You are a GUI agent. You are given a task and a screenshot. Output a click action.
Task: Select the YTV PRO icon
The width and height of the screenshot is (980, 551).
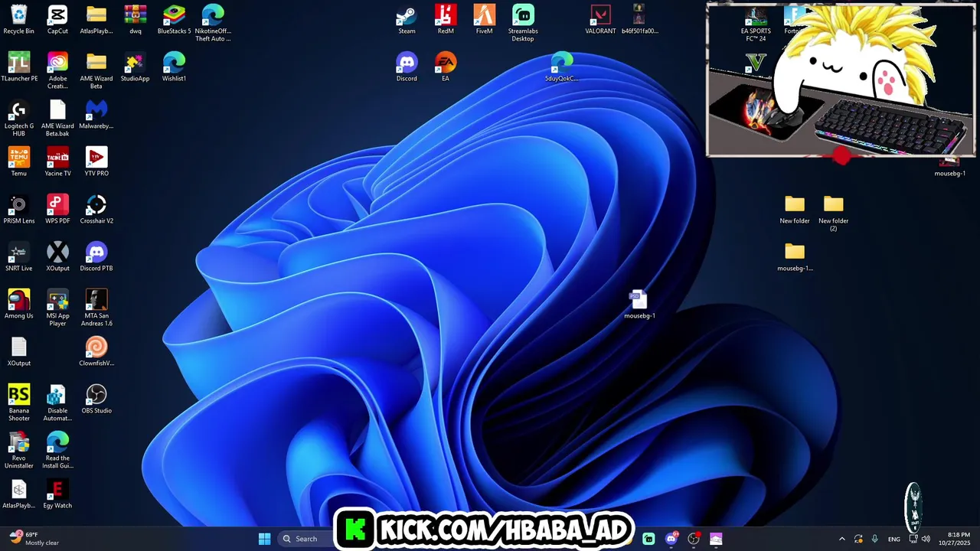(x=96, y=162)
